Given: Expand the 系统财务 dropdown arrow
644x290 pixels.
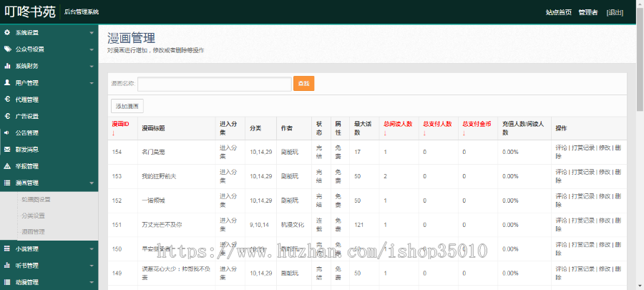Looking at the screenshot, I should [92, 66].
